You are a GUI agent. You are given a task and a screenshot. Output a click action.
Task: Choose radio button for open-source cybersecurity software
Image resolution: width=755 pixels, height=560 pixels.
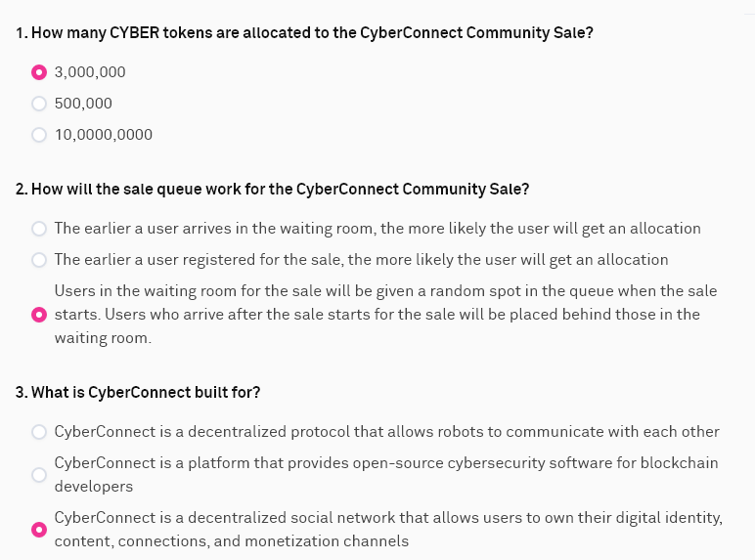pyautogui.click(x=39, y=474)
